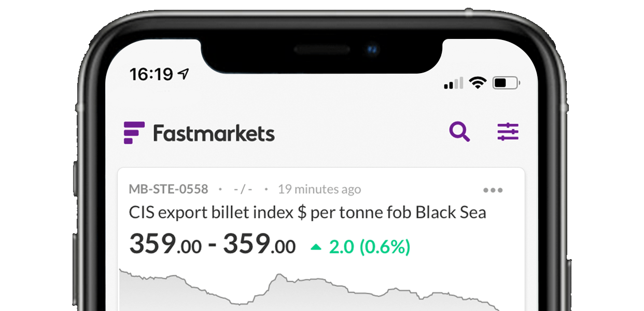This screenshot has height=311, width=644.
Task: Tap the front camera lens in notch
Action: 372,50
